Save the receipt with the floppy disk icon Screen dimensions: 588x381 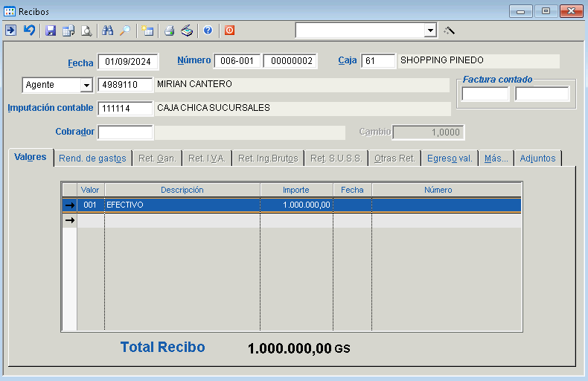pyautogui.click(x=51, y=31)
